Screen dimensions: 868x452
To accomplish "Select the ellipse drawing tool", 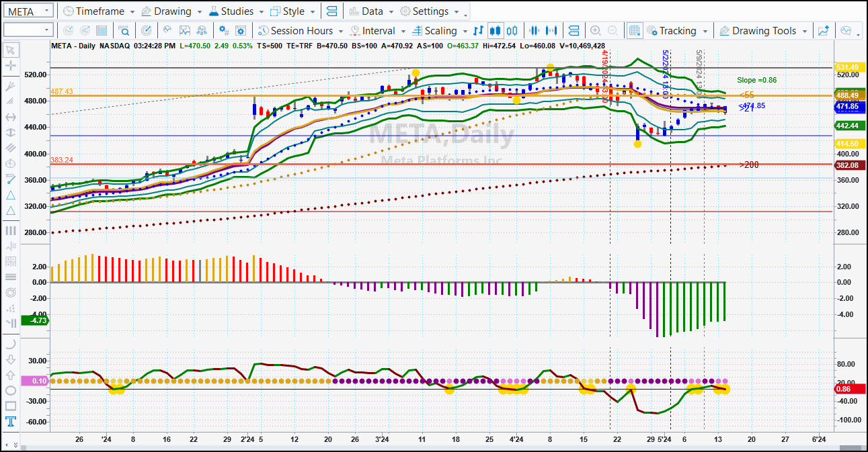I will point(10,390).
